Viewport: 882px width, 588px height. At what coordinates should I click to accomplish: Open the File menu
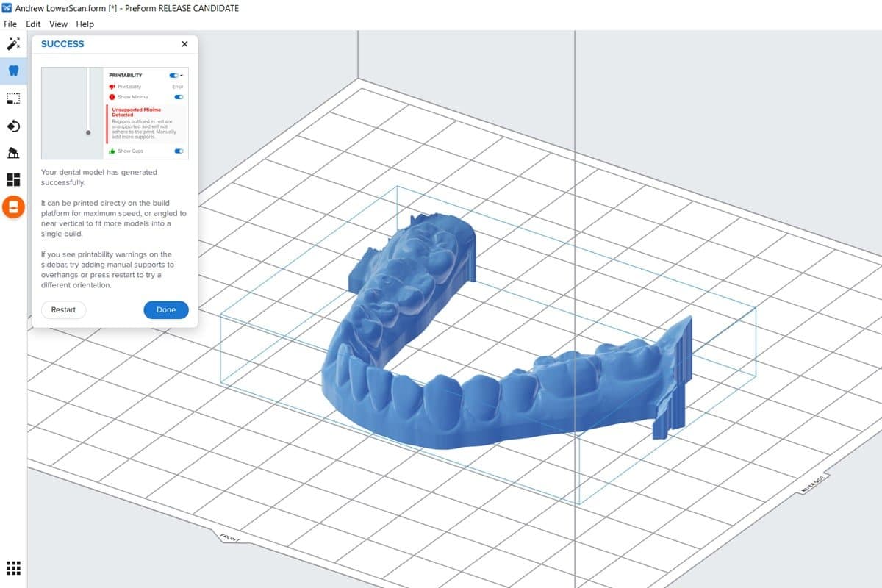tap(10, 24)
